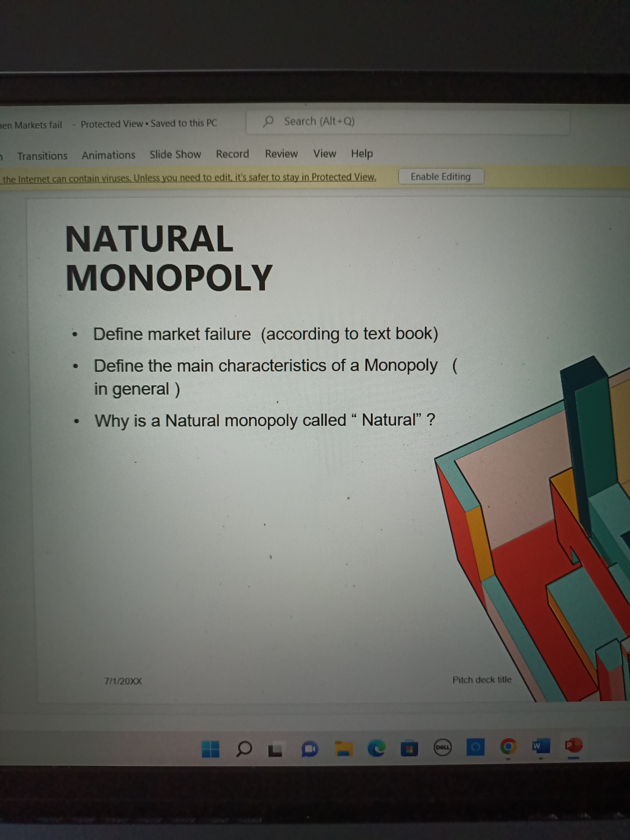
Task: Open the Transitions ribbon tab
Action: [x=42, y=156]
